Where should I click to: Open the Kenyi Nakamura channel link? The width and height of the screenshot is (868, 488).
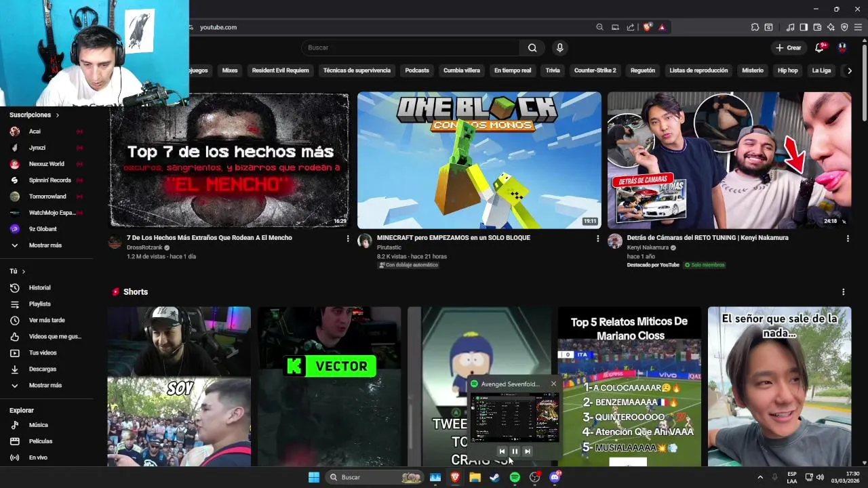click(648, 247)
